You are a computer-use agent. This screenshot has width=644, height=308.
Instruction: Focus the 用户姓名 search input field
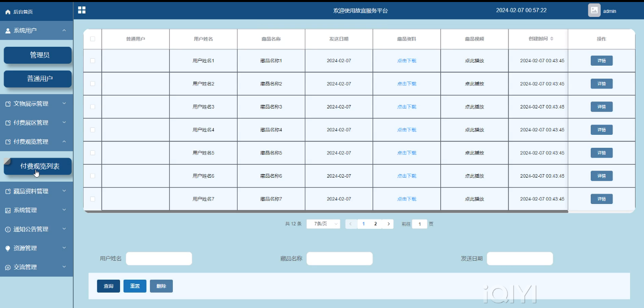(x=159, y=259)
